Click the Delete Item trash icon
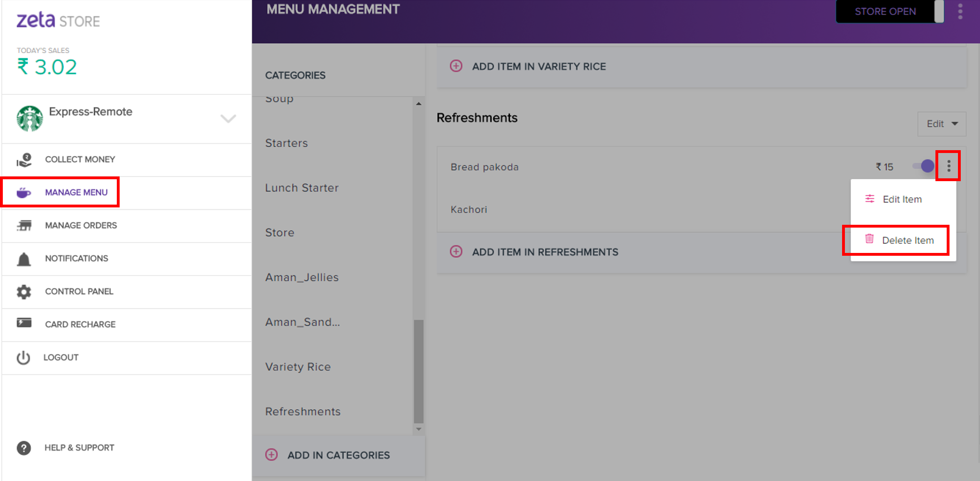 click(x=869, y=239)
